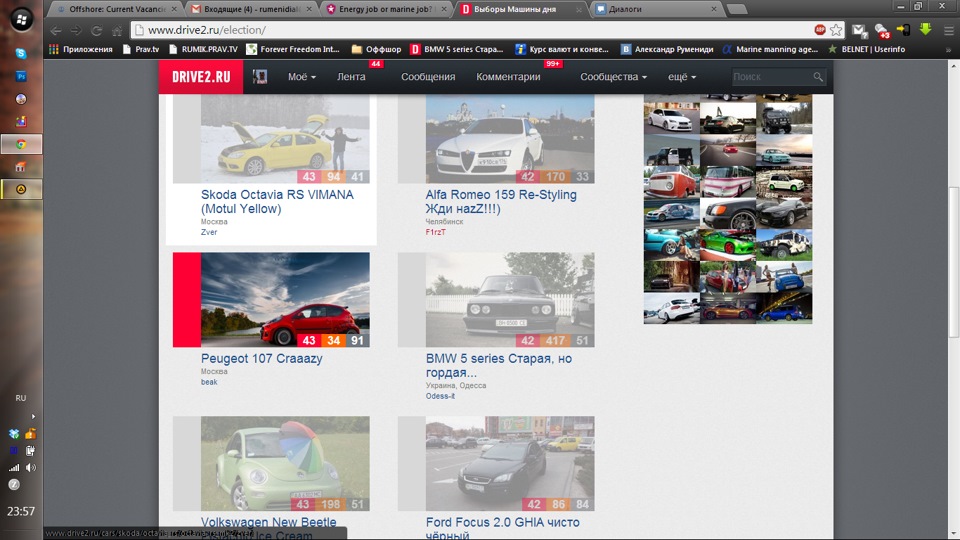
Task: Open a new browser tab
Action: coord(737,9)
